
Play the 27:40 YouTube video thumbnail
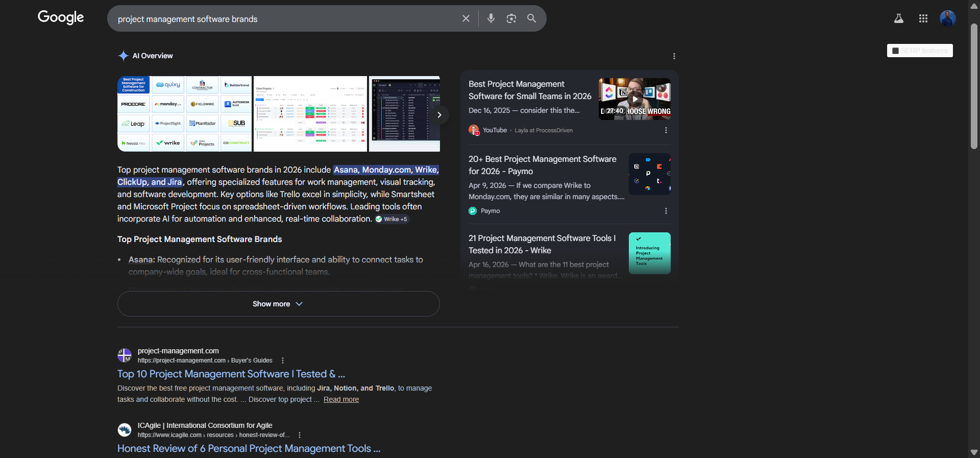coord(634,99)
